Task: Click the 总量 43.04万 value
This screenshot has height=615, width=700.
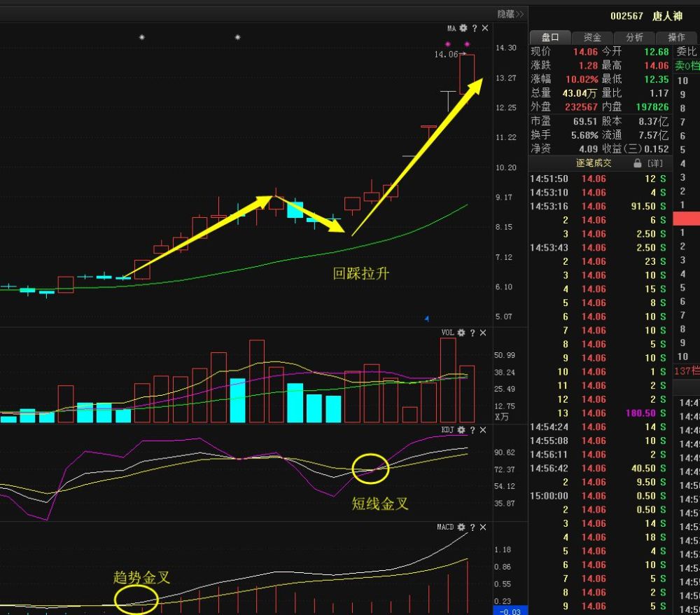Action: pos(580,93)
